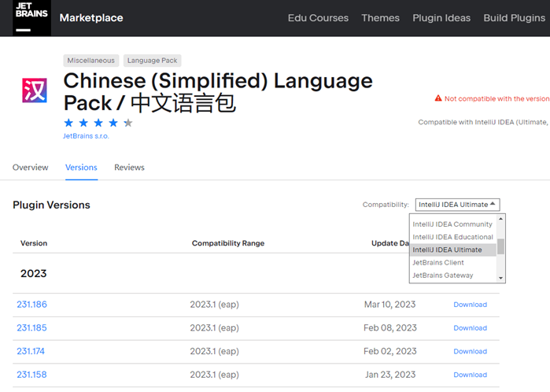The width and height of the screenshot is (550, 392).
Task: Choose JetBrains Gateway in the dropdown list
Action: point(452,276)
